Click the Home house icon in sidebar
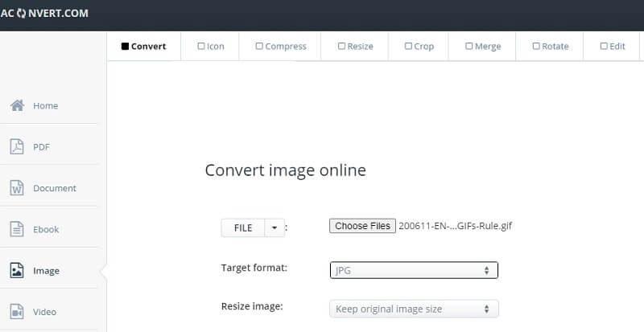 (x=17, y=105)
